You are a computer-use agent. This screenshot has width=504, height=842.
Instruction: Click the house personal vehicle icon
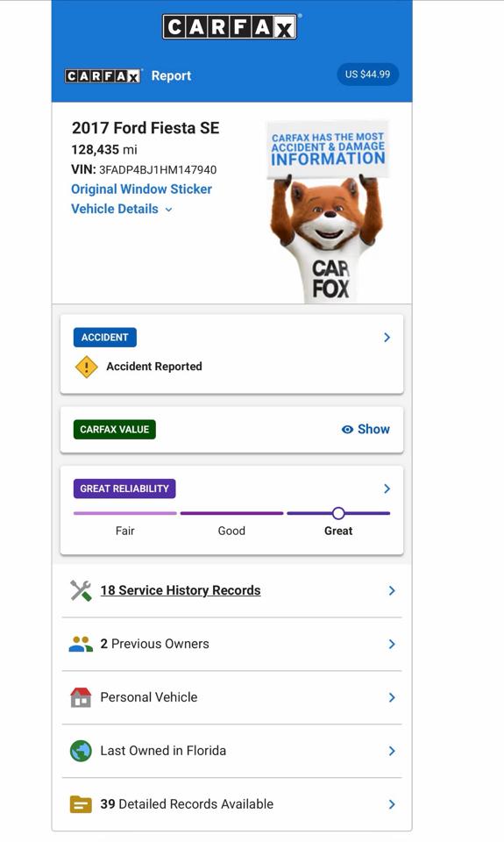[81, 697]
